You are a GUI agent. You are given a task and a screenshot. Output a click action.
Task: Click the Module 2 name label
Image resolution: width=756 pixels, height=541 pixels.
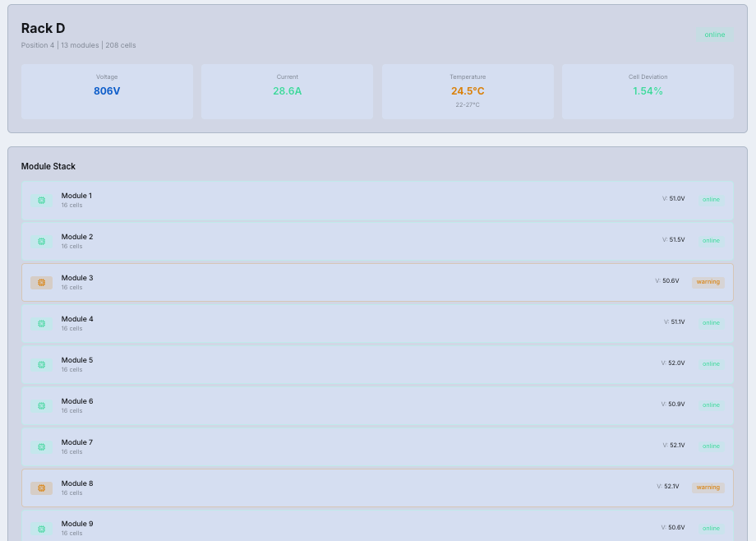coord(77,237)
